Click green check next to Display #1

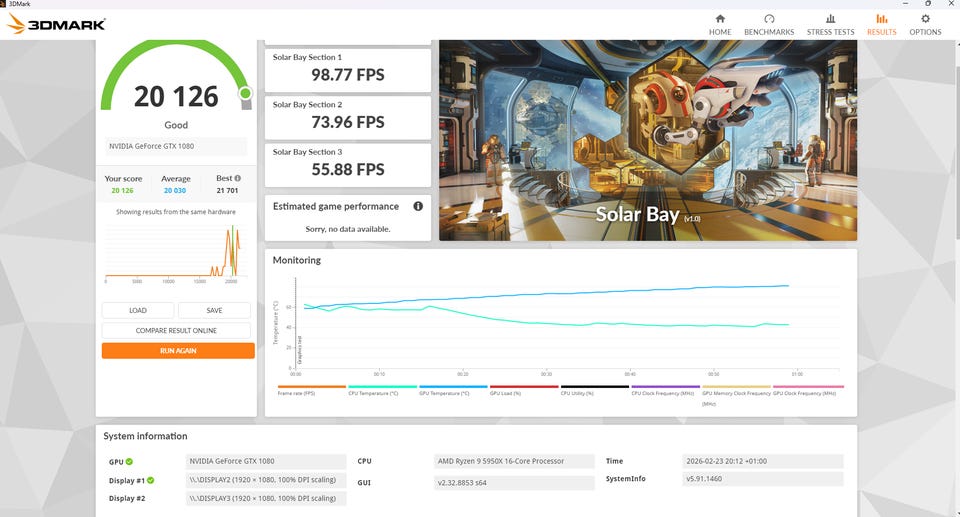[151, 480]
